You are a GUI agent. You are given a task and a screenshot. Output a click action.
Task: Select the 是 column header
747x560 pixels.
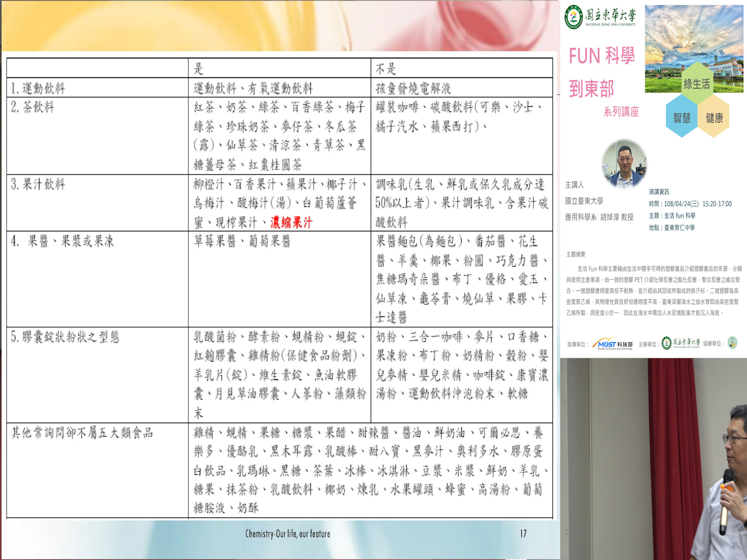pos(199,68)
